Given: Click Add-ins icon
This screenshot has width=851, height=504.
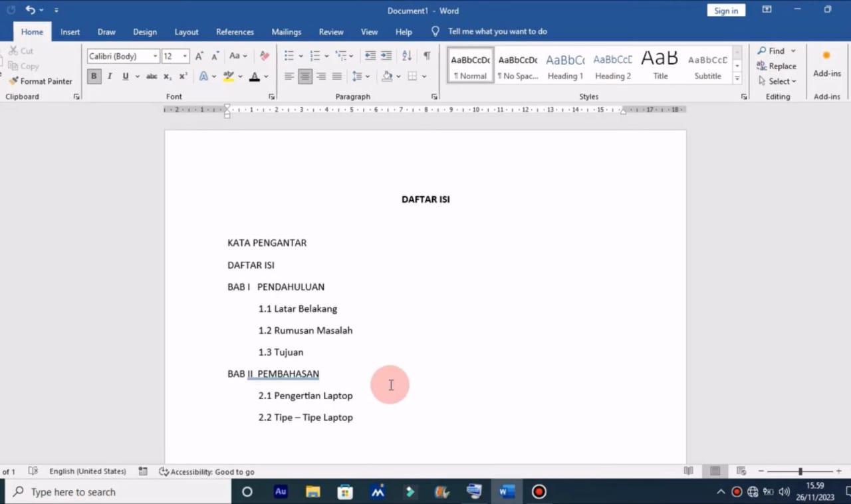Looking at the screenshot, I should coord(826,64).
